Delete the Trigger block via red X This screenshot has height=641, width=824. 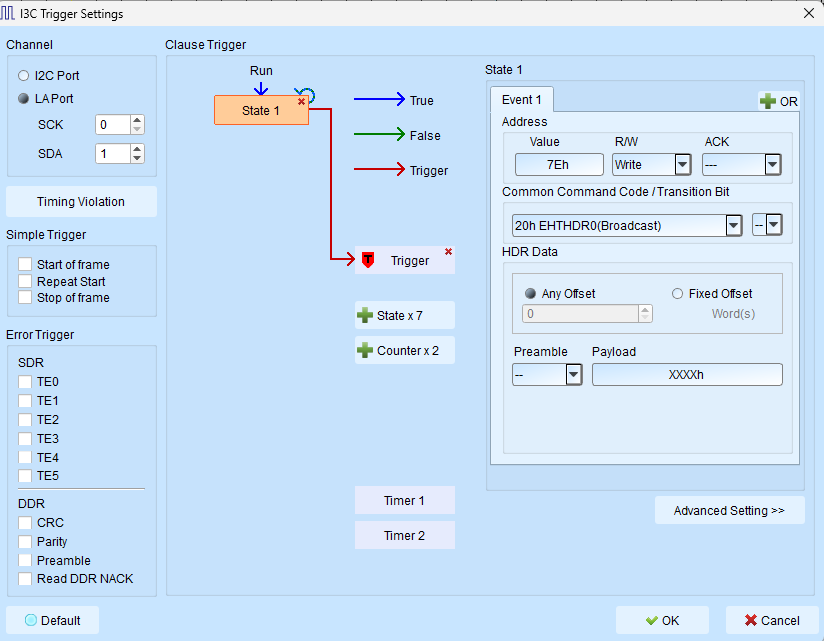pos(448,252)
